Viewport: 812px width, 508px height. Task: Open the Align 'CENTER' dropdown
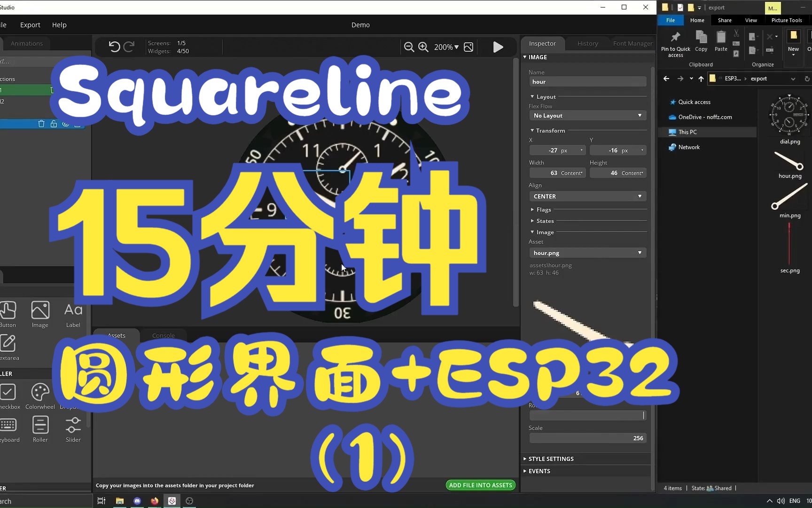[x=587, y=197]
